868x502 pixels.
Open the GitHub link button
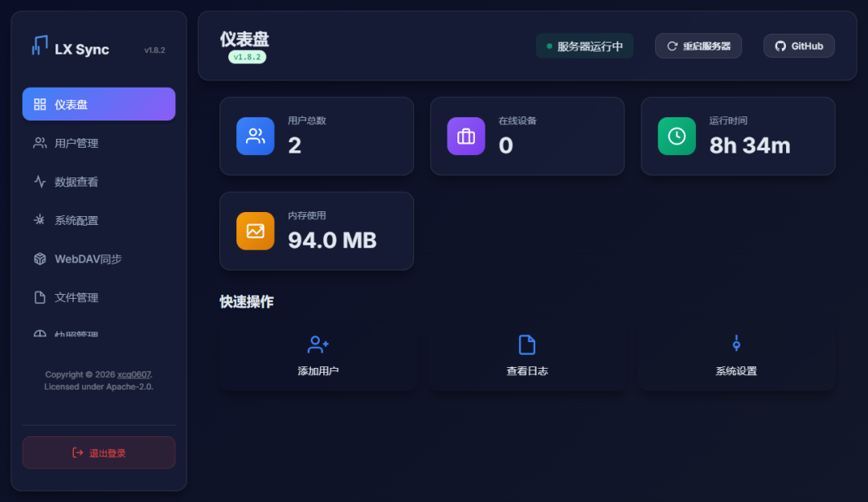point(799,46)
